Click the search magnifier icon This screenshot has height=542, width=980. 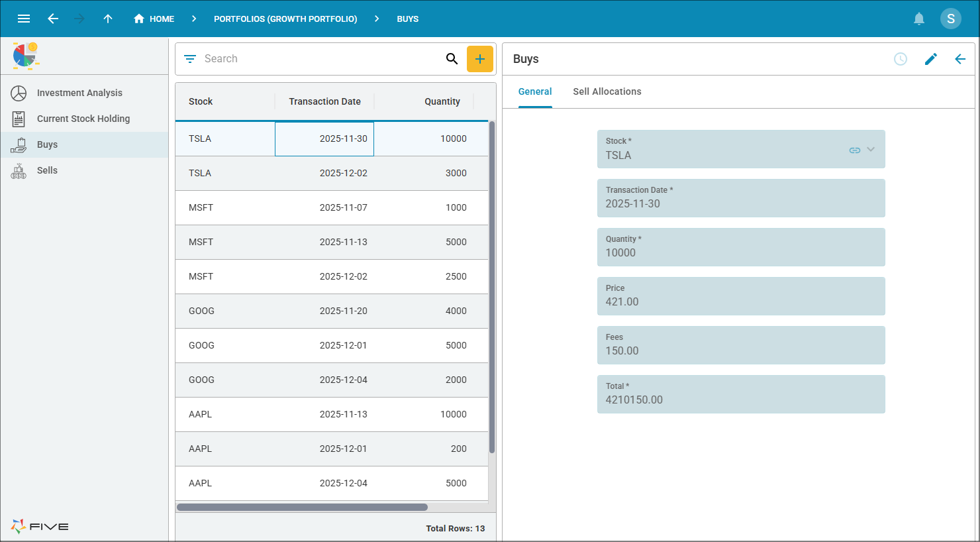[x=452, y=59]
